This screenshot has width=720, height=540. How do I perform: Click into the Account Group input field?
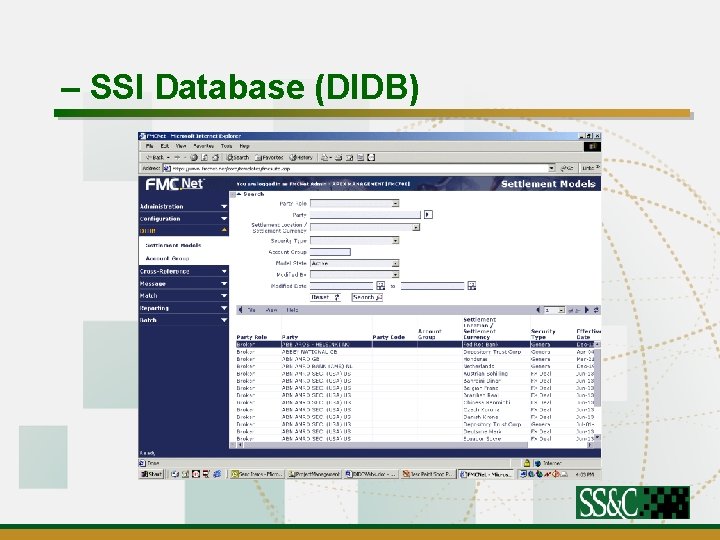331,252
